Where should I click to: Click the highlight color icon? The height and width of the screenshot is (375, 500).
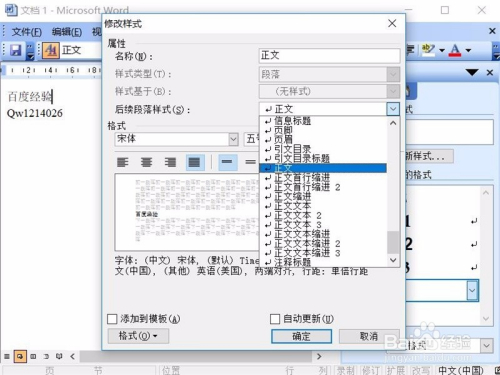(x=428, y=50)
